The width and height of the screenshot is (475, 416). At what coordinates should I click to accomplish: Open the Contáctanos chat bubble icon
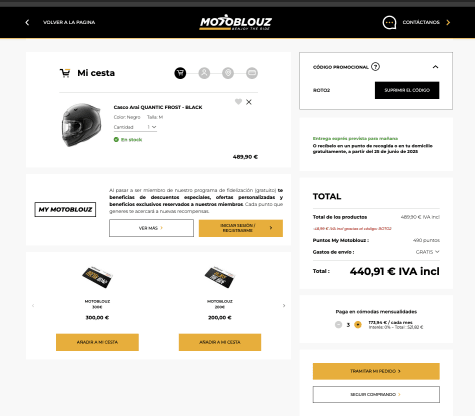pos(389,23)
